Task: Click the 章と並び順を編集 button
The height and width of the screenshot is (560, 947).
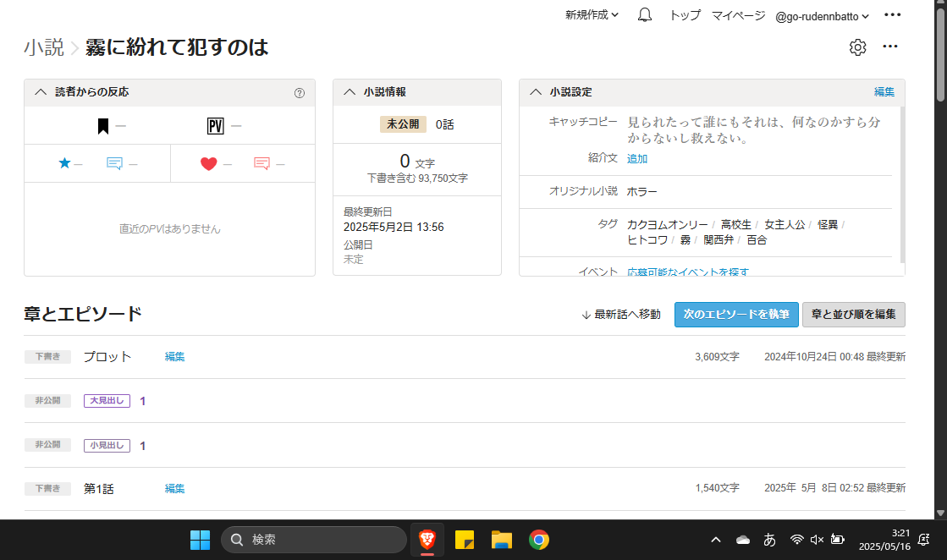Action: [853, 314]
